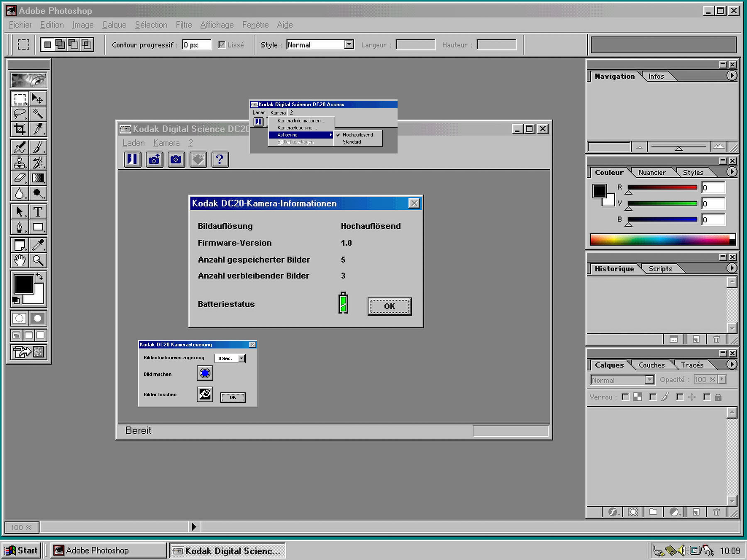Select the Clone Stamp tool
Screen dimensions: 747x560
point(20,163)
